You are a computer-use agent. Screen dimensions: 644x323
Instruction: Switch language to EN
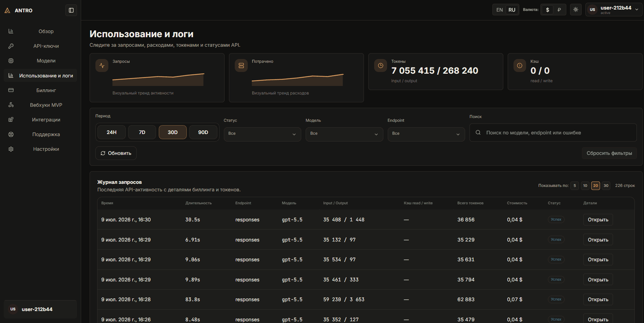tap(500, 10)
